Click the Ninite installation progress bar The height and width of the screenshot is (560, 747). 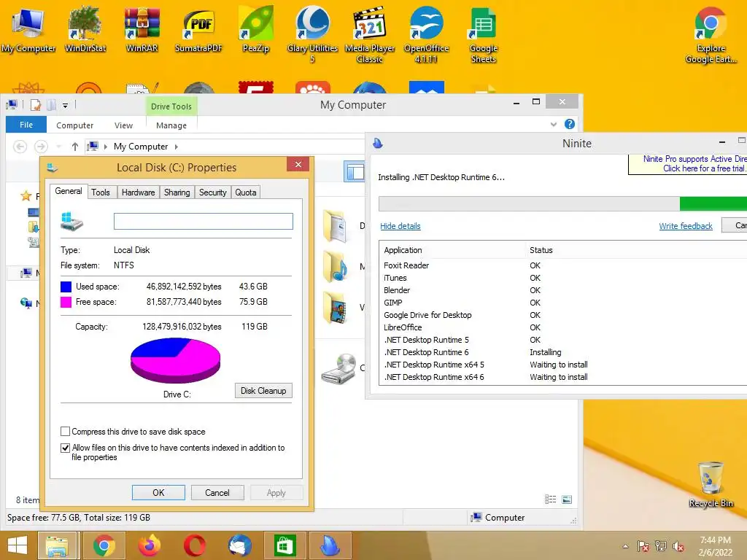(x=562, y=203)
